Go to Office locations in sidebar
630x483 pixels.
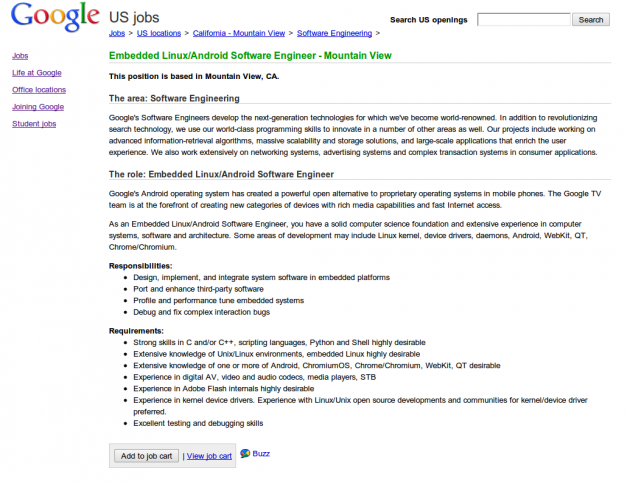tap(39, 90)
